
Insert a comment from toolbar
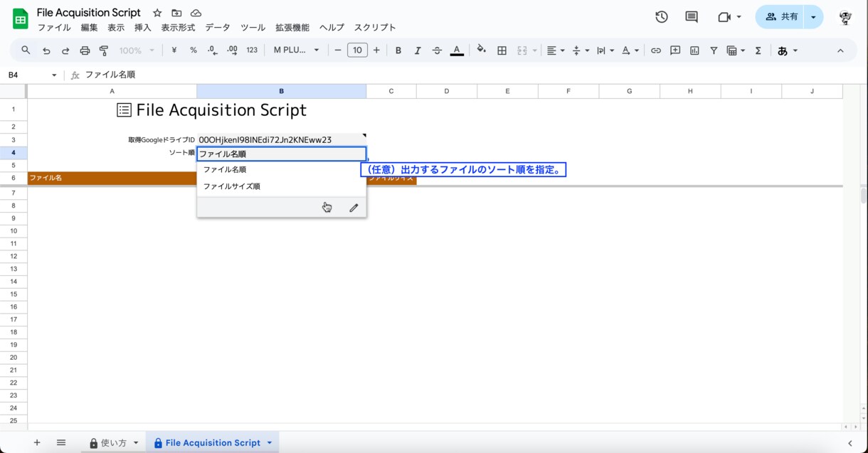click(x=675, y=50)
